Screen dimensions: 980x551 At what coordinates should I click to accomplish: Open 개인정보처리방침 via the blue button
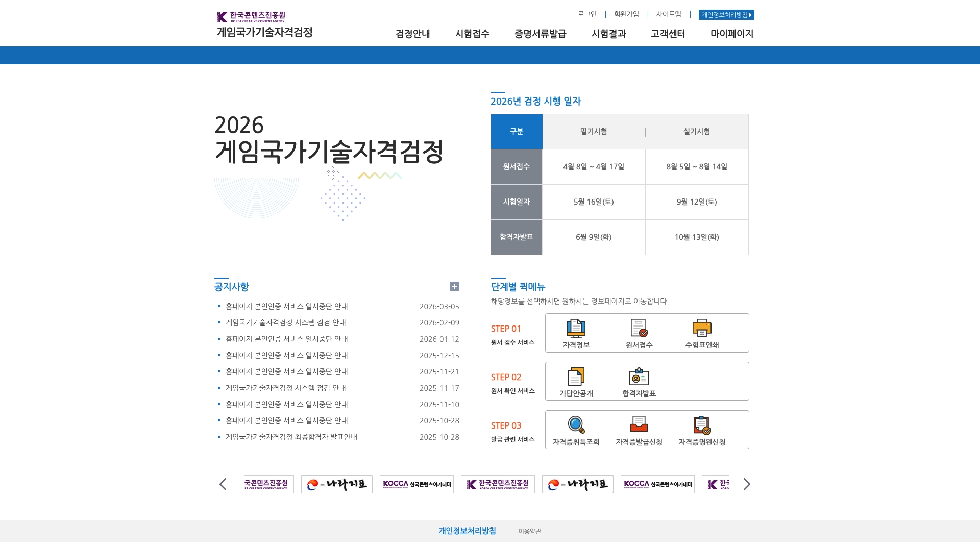tap(726, 15)
